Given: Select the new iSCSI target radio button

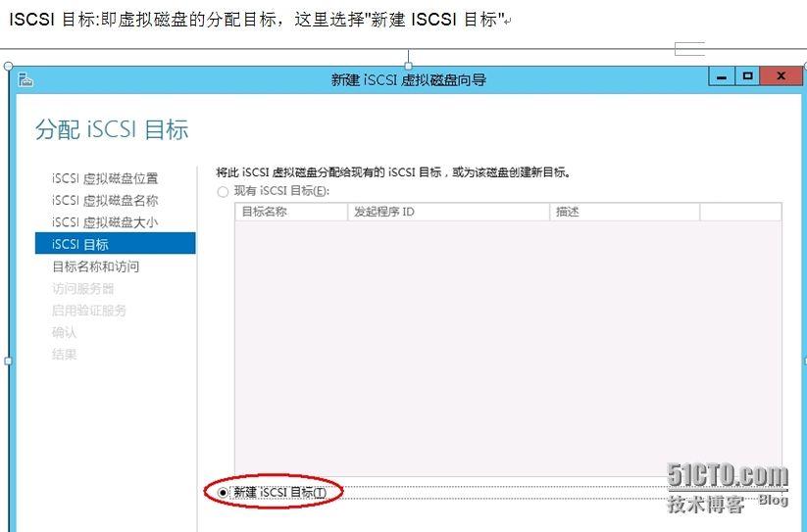Looking at the screenshot, I should tap(223, 493).
